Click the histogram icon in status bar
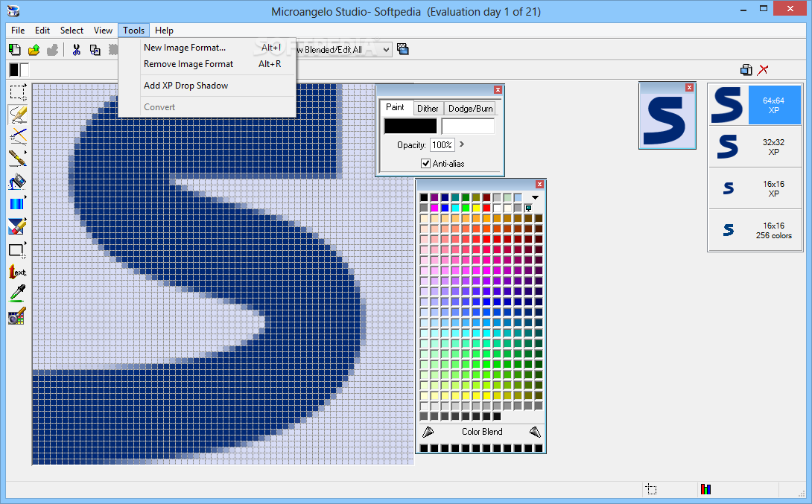 [705, 489]
